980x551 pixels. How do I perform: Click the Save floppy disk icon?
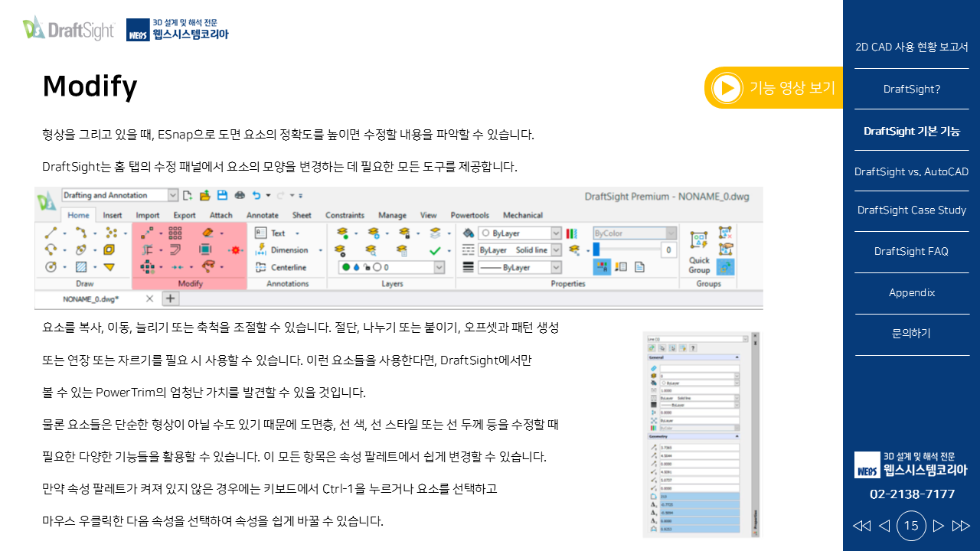pos(222,196)
